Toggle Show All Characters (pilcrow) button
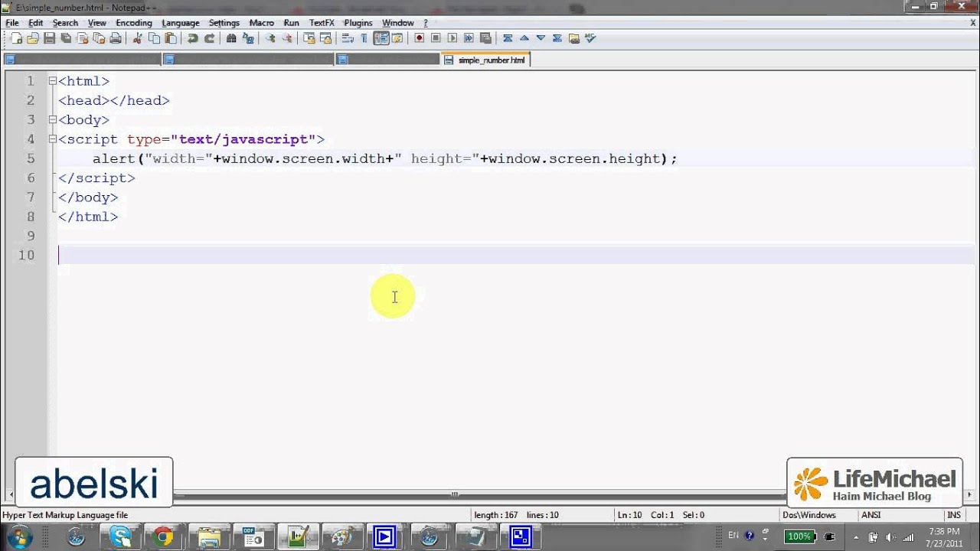The width and height of the screenshot is (980, 551). (364, 38)
